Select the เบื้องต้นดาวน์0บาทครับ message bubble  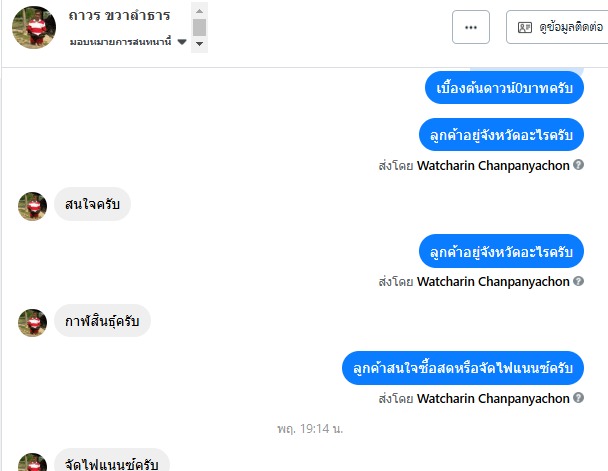click(504, 88)
